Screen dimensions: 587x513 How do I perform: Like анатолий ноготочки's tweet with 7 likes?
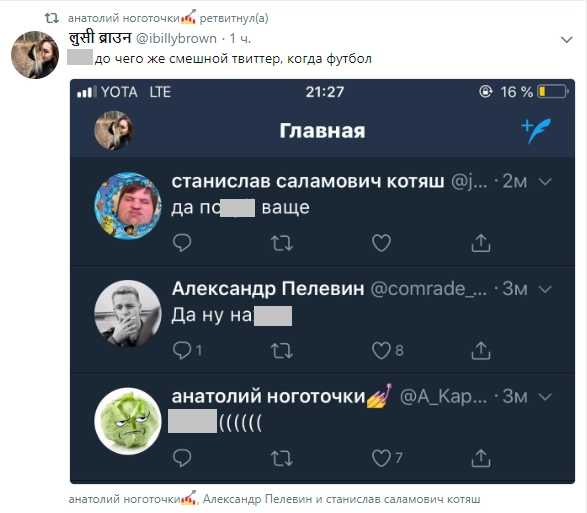coord(381,458)
